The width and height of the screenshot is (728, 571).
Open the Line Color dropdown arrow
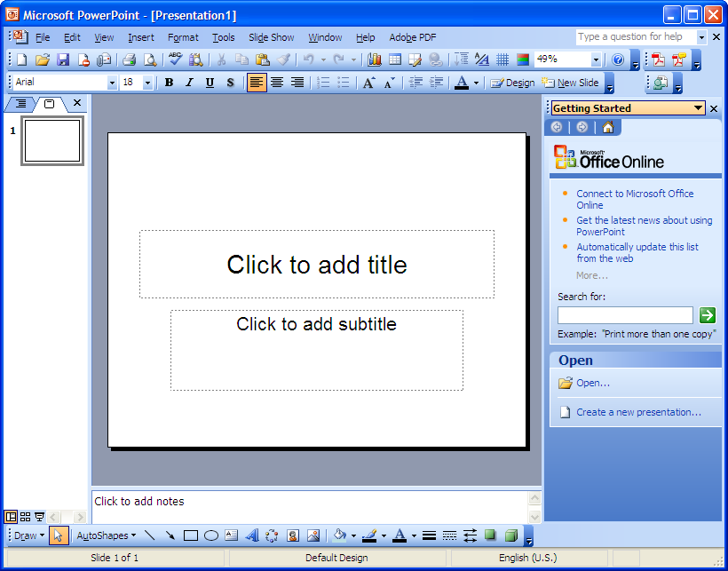[384, 535]
